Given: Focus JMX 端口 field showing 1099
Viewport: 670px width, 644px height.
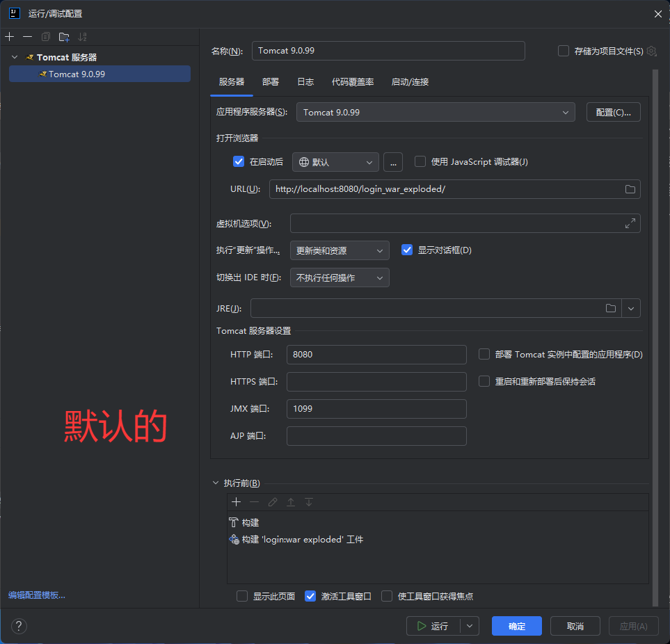Looking at the screenshot, I should [376, 409].
